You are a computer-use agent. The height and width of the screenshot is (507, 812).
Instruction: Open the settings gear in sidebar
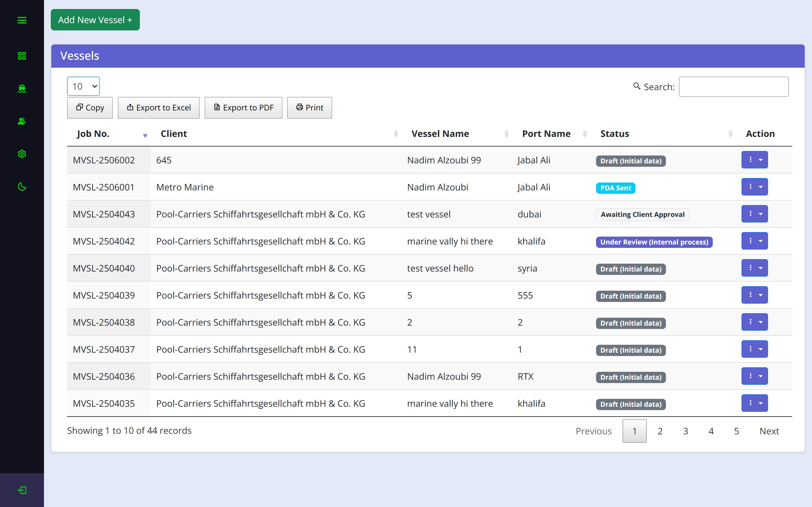click(22, 154)
